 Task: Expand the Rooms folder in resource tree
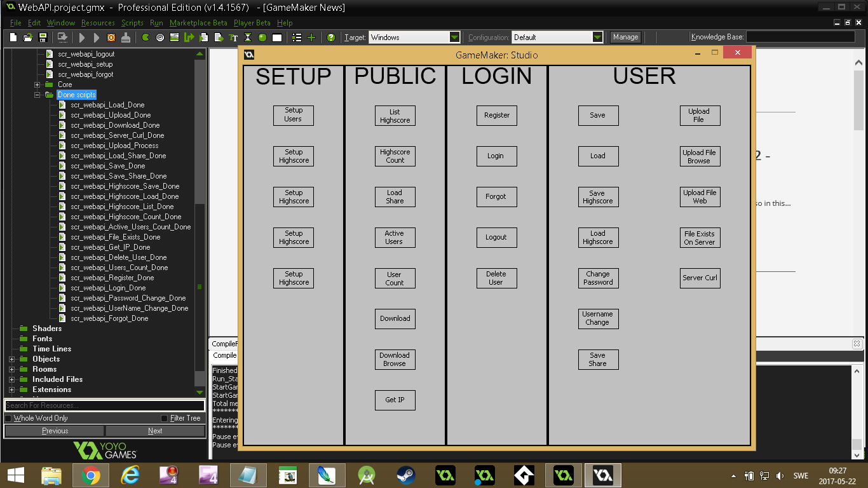[x=11, y=369]
